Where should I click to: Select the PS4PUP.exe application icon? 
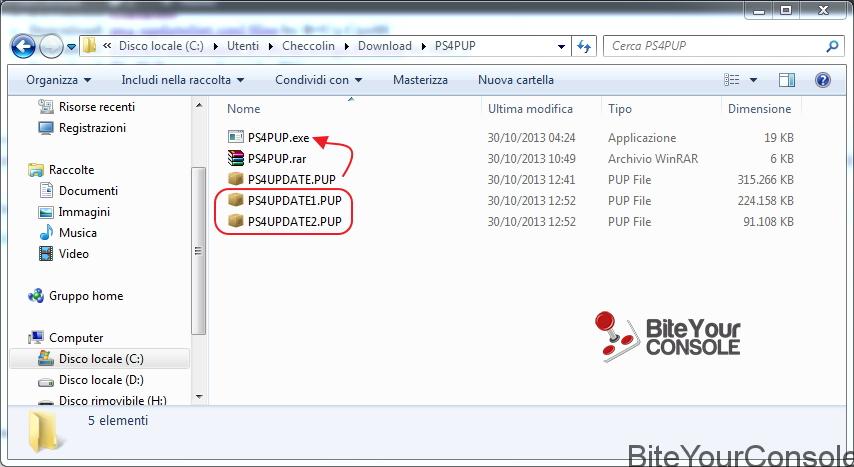click(235, 137)
